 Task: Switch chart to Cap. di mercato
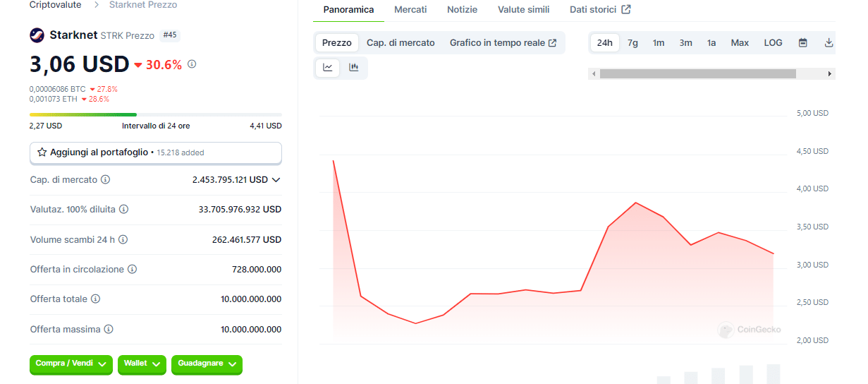[x=401, y=43]
